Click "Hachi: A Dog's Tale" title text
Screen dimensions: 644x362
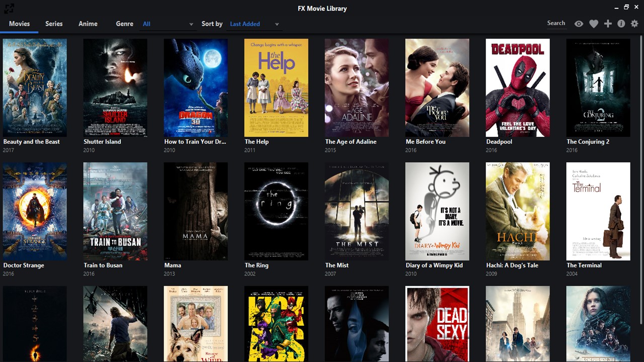click(x=512, y=265)
